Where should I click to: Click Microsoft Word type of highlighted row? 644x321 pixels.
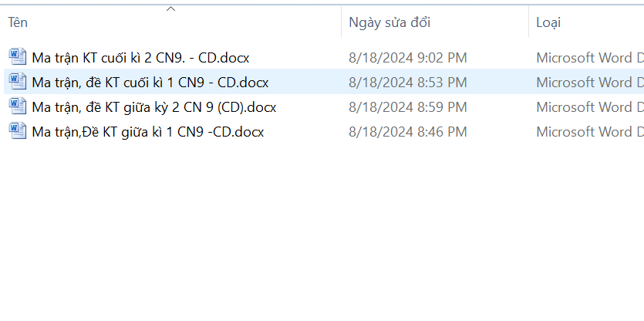(590, 83)
